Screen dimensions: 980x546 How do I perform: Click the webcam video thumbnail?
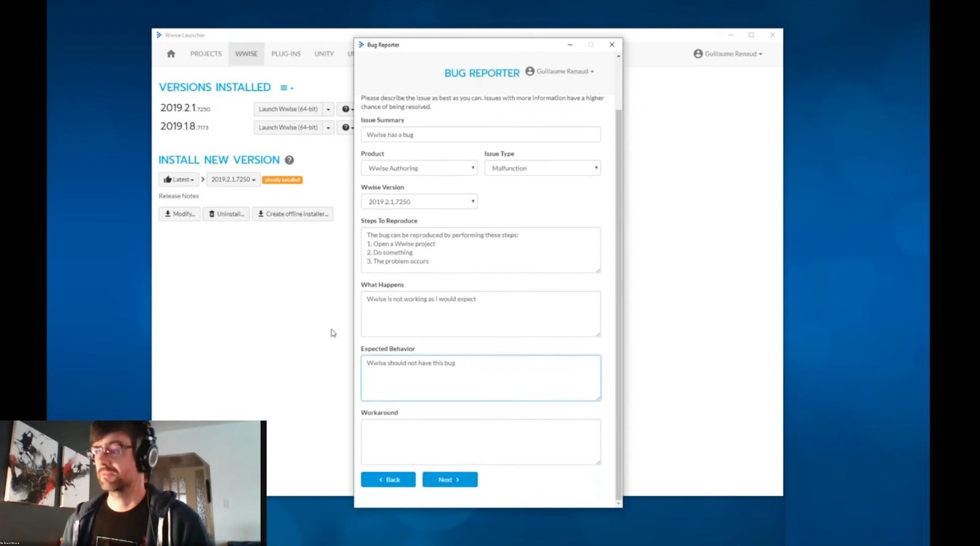[133, 483]
